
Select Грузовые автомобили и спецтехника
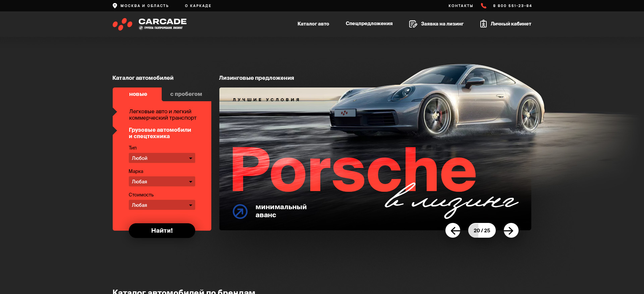pos(160,133)
